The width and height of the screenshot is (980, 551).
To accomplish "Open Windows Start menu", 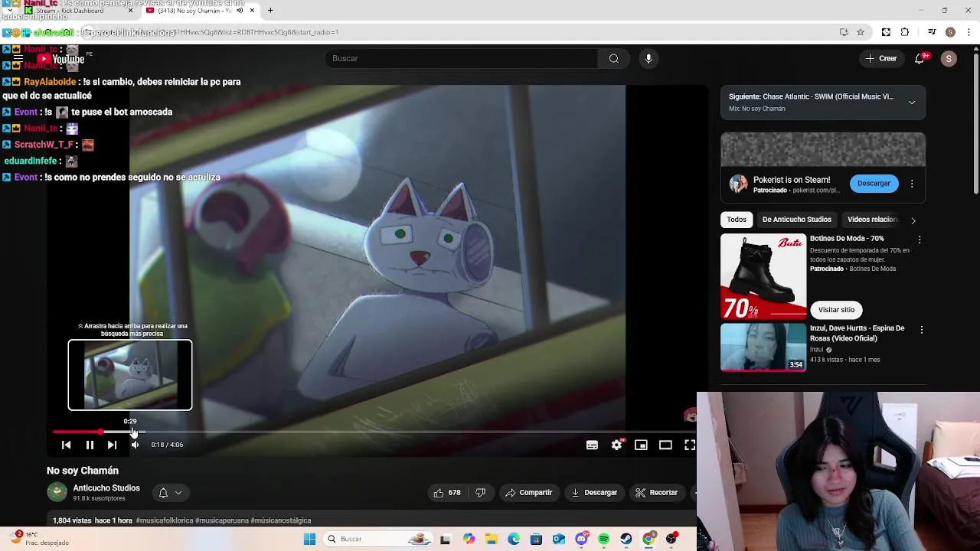I will [309, 540].
